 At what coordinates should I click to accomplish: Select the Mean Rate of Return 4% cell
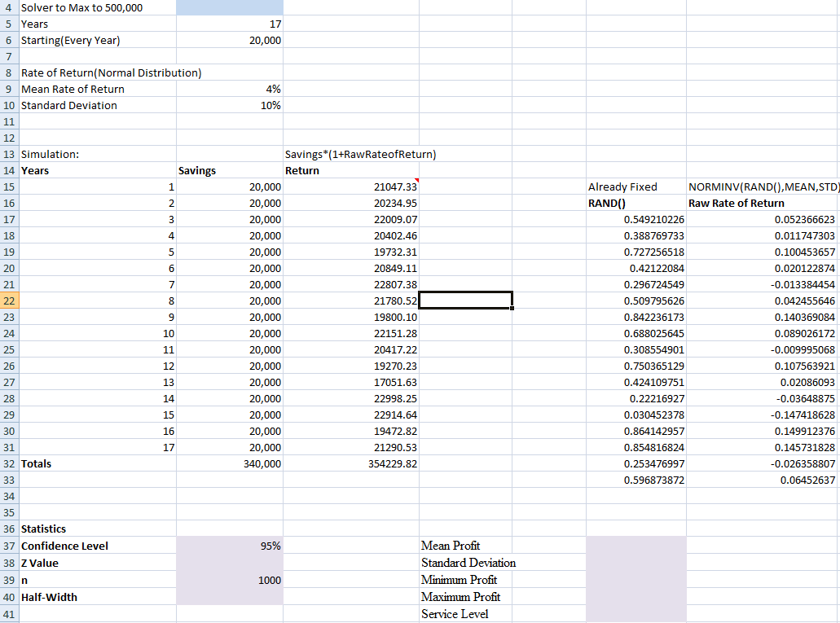[x=230, y=89]
